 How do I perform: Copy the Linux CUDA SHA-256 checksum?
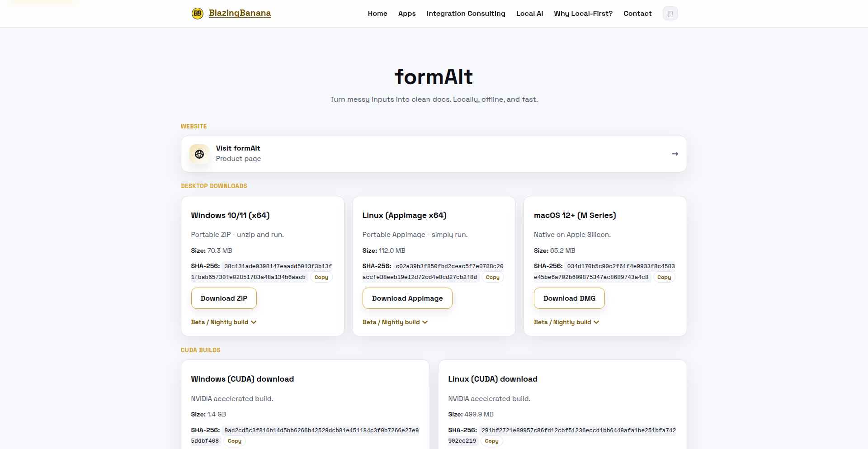click(491, 441)
